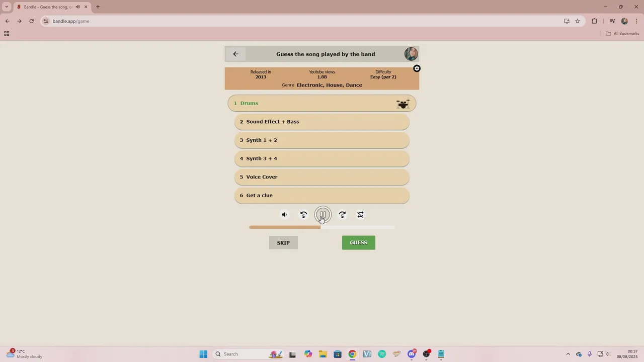Open Discord from the taskbar

coord(412,354)
